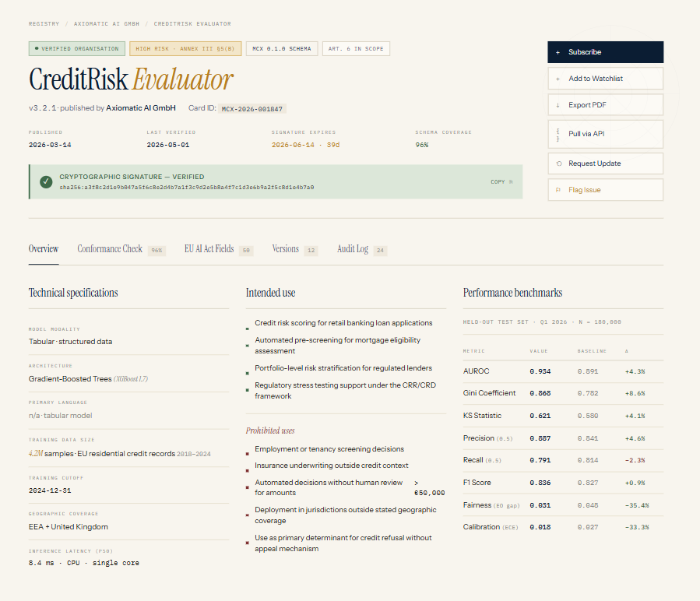Click the Verified Organisation badge
Viewport: 700px width, 601px height.
[x=77, y=49]
